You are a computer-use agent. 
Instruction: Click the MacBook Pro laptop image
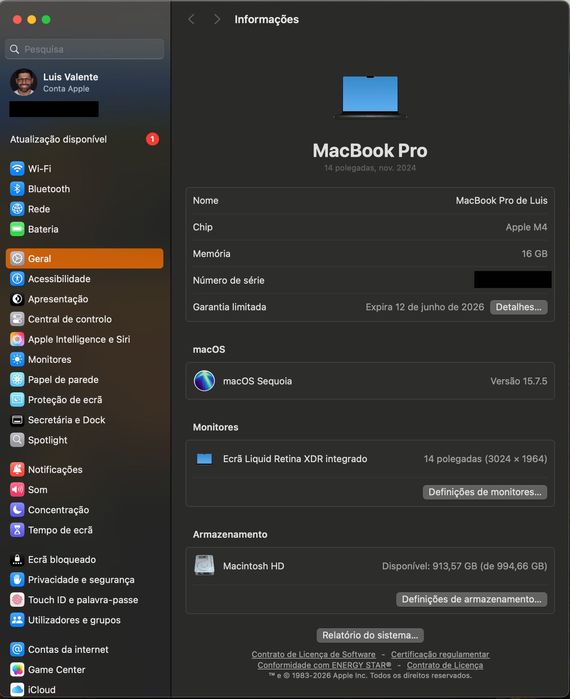click(x=370, y=96)
